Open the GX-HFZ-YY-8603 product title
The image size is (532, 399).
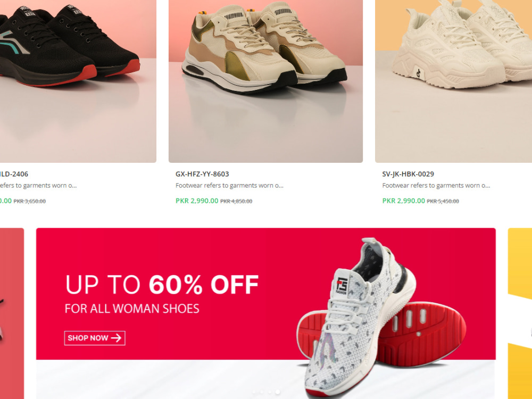tap(202, 174)
